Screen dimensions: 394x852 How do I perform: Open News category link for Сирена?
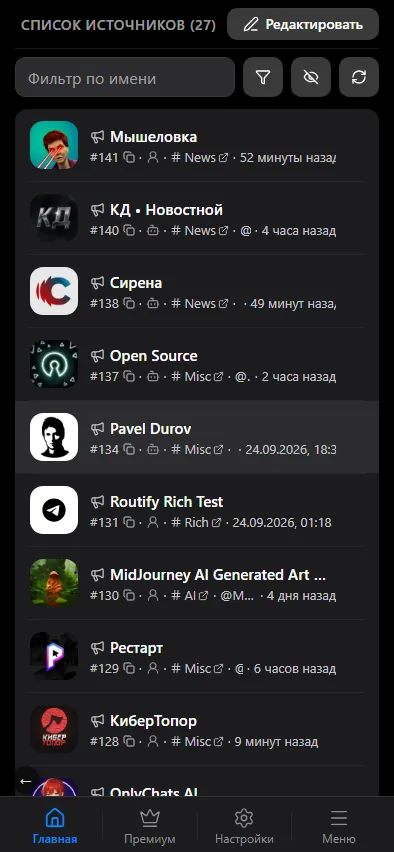click(223, 304)
